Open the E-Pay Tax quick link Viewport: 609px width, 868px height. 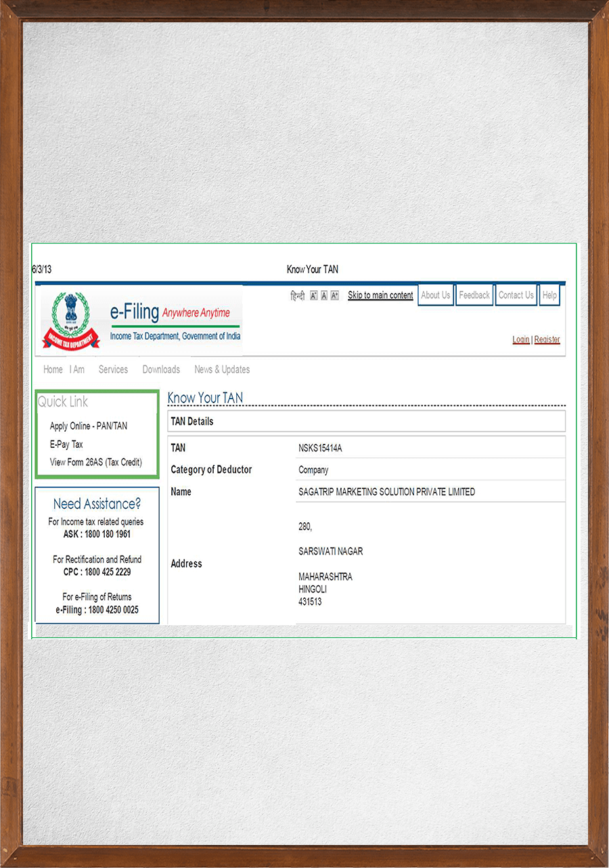[66, 444]
